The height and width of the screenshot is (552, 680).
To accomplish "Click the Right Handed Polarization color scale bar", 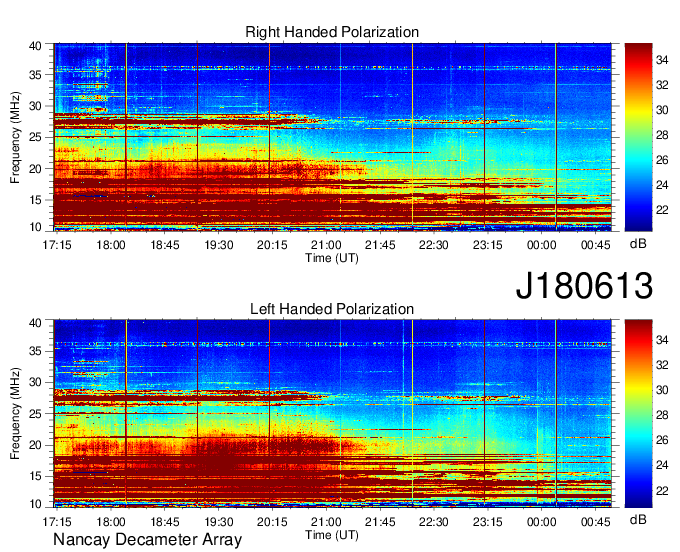I will click(638, 137).
